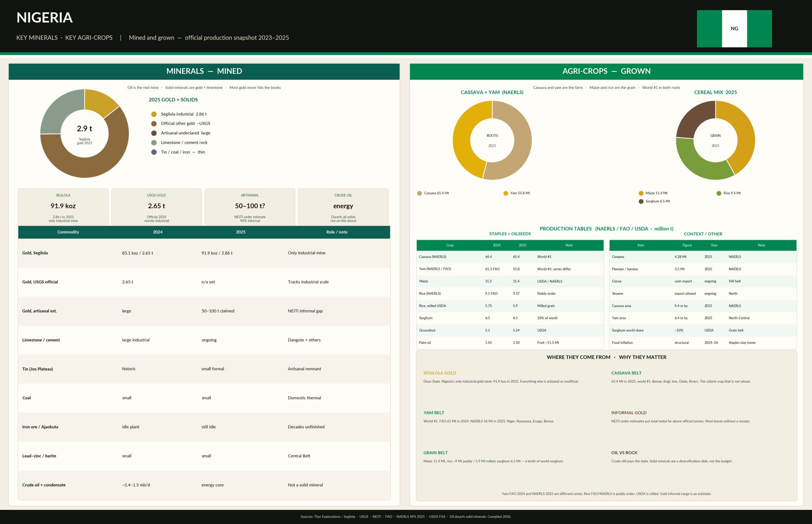Select the Limestone / cement row label

[41, 340]
